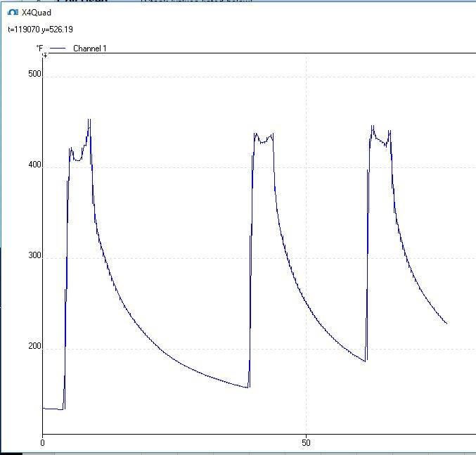Click the 0 label on the x-axis

(x=43, y=444)
